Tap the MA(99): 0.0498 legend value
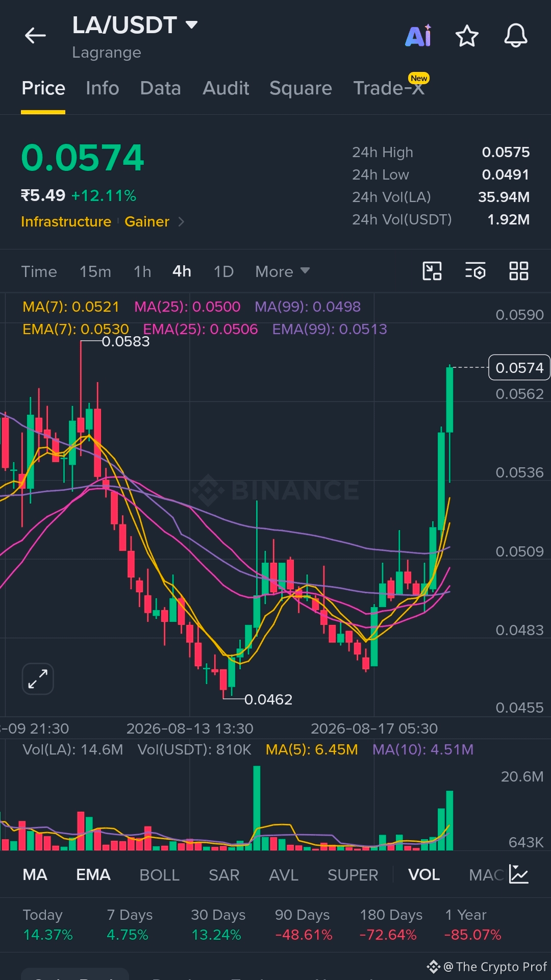 click(x=308, y=307)
